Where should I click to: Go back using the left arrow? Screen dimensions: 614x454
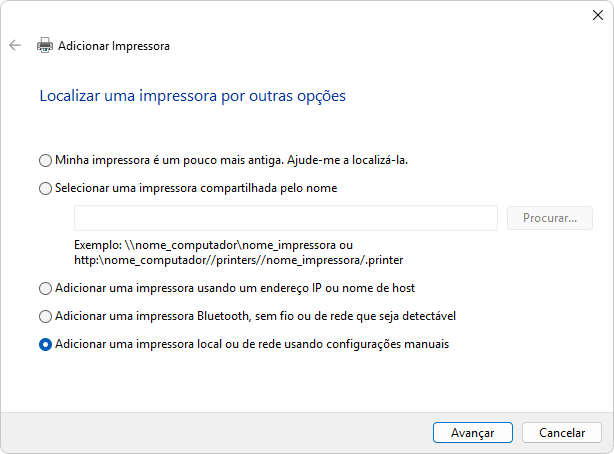point(15,45)
